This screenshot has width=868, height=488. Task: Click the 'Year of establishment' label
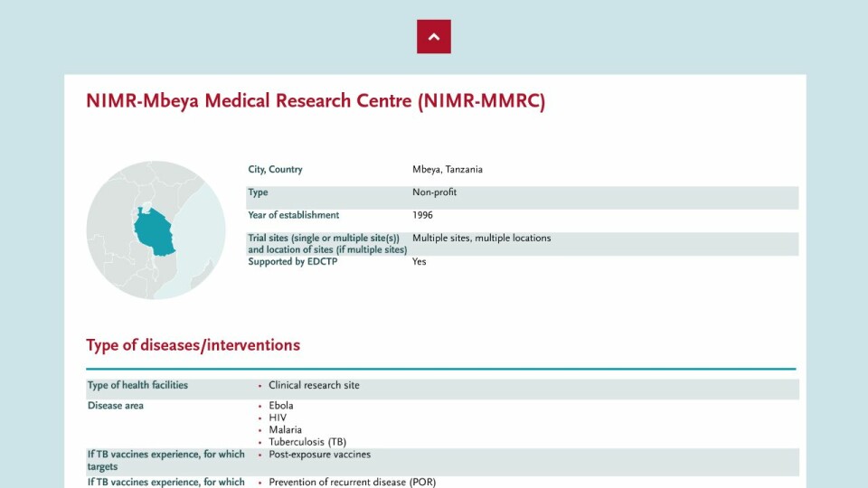point(293,215)
